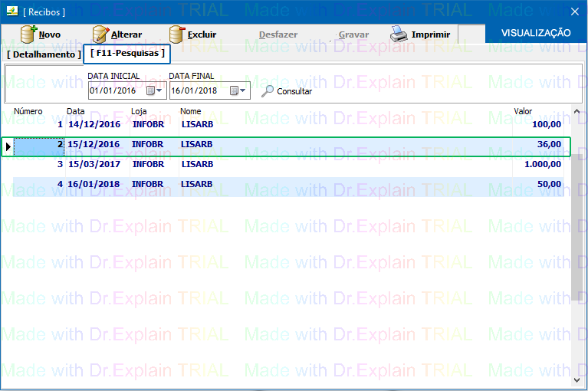Select the F11-Pesquisas tab
Screen dimensions: 588x391
[127, 53]
